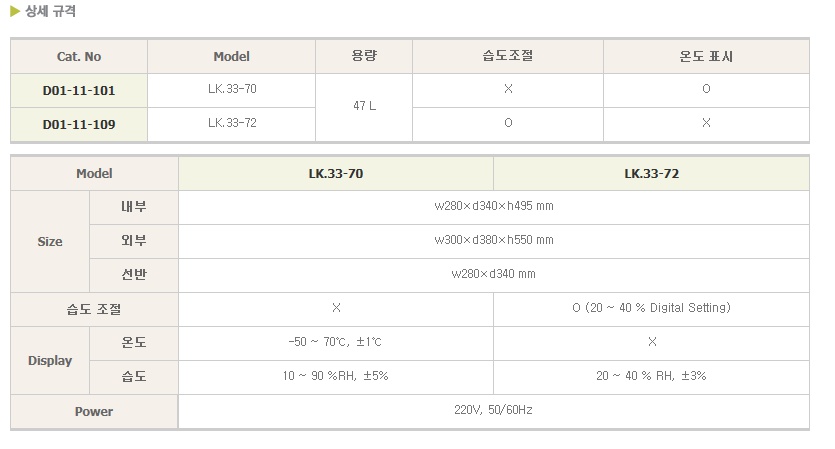Click the 220V, 50/60Hz power value
Screen dimensions: 835x449
coord(494,410)
